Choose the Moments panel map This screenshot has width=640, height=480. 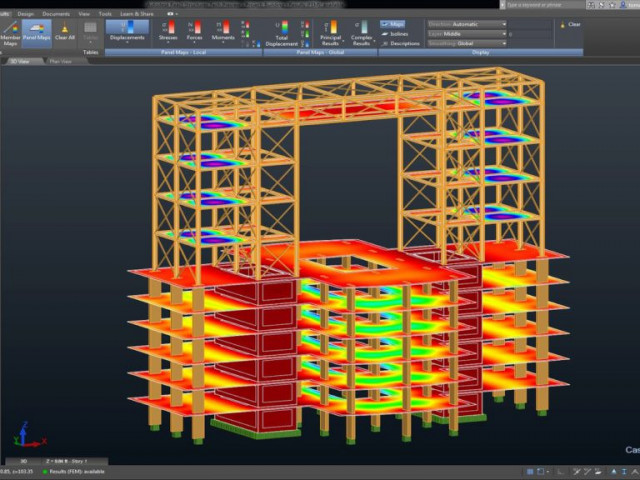click(x=223, y=31)
